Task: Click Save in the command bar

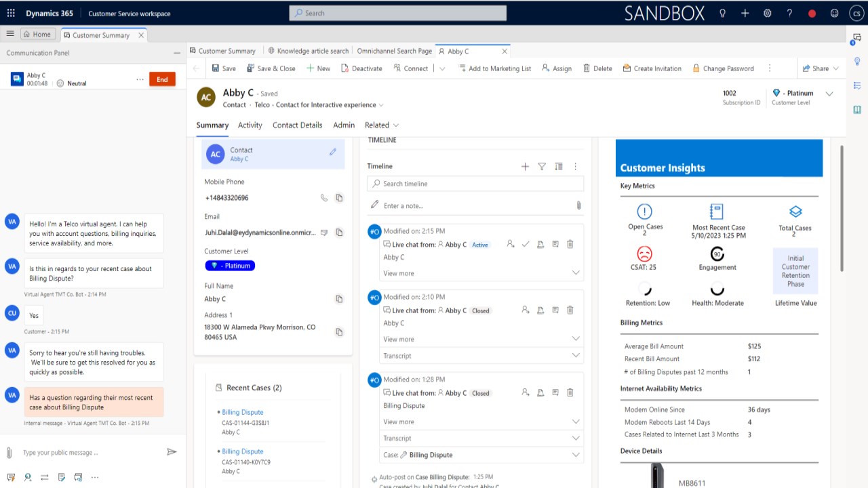Action: point(224,68)
